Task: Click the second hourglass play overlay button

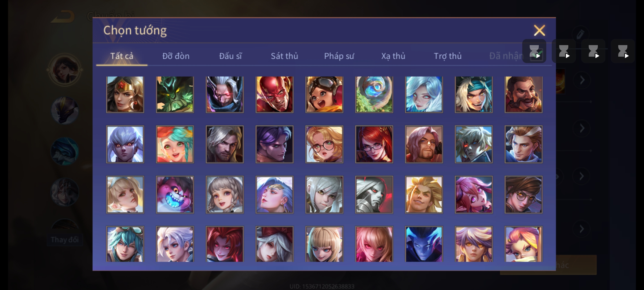Action: coord(564,51)
